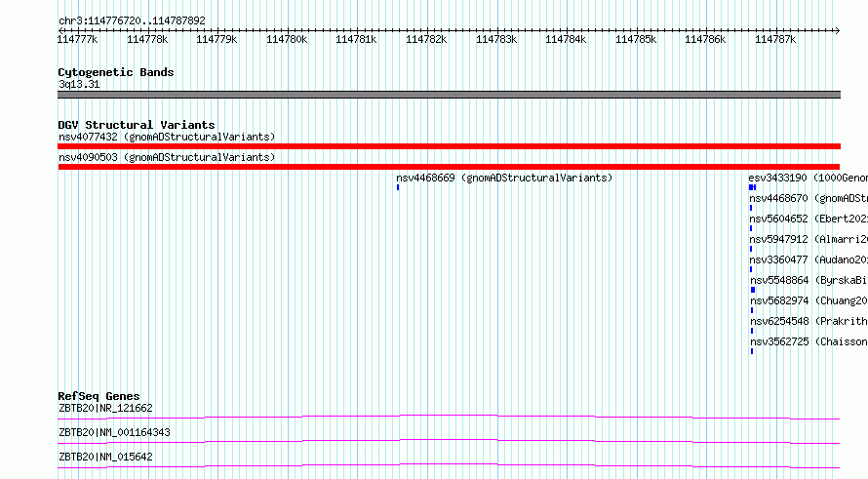Open the nsv4090503 variant label
The height and width of the screenshot is (479, 868).
pyautogui.click(x=167, y=157)
